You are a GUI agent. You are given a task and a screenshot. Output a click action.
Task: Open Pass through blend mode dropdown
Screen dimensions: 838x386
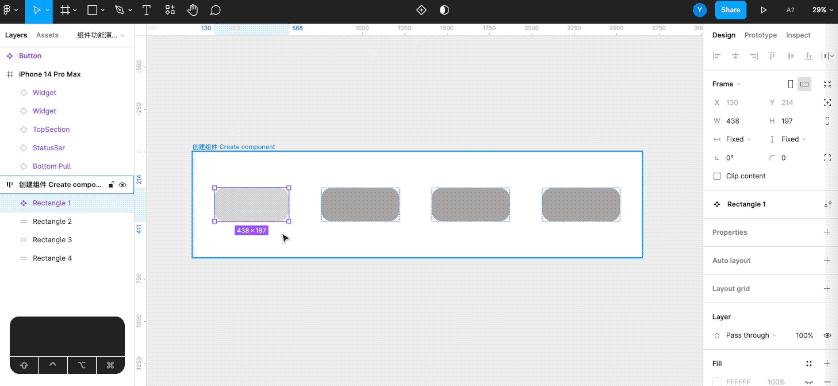click(746, 335)
